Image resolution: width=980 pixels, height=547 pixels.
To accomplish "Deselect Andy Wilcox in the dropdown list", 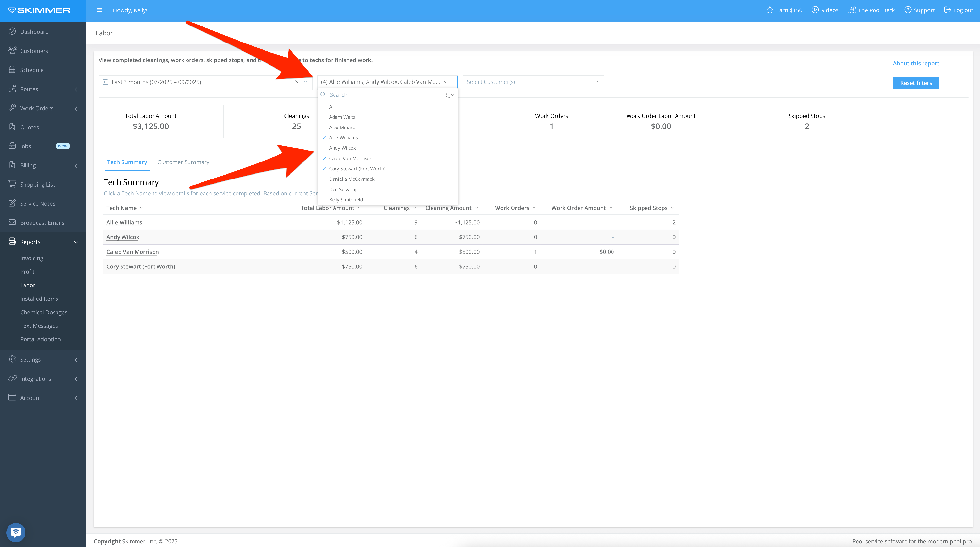I will click(x=342, y=148).
